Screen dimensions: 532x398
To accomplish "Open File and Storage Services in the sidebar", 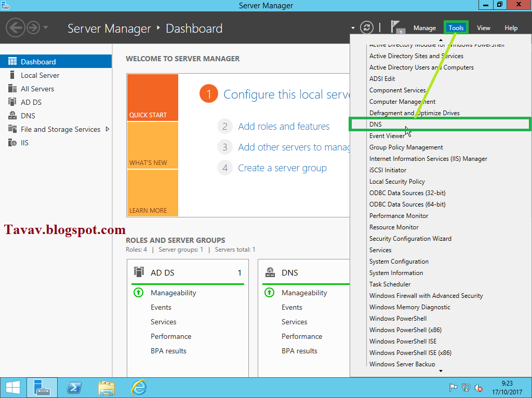I will coord(60,129).
